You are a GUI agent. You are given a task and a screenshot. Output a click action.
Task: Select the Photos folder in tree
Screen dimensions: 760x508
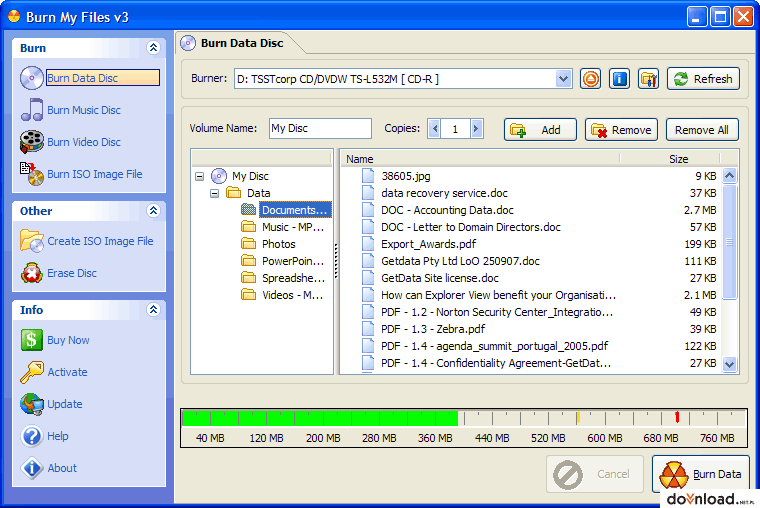(x=279, y=244)
